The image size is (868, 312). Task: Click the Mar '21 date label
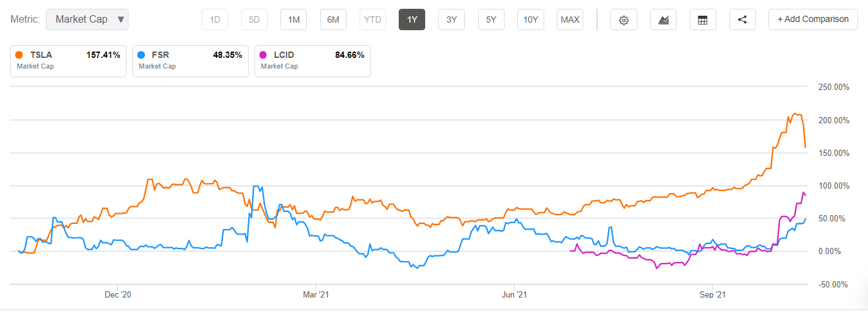tap(316, 294)
